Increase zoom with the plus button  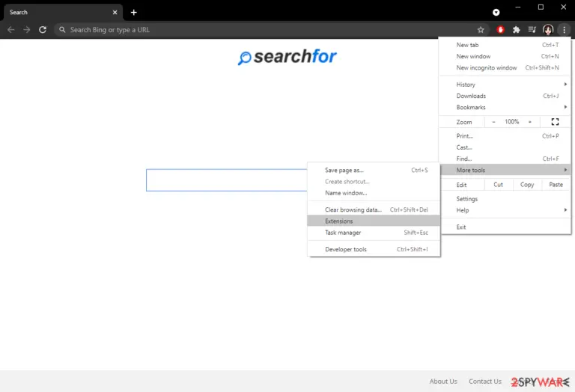530,122
